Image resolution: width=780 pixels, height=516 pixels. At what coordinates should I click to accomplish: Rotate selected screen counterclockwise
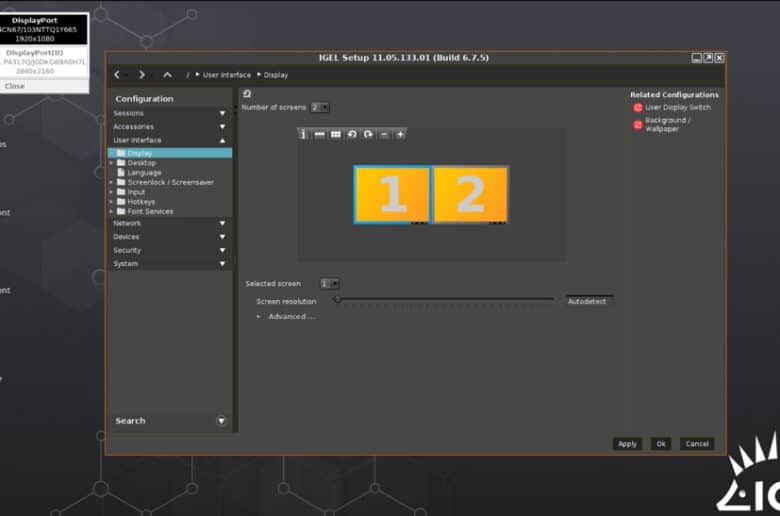(x=352, y=134)
